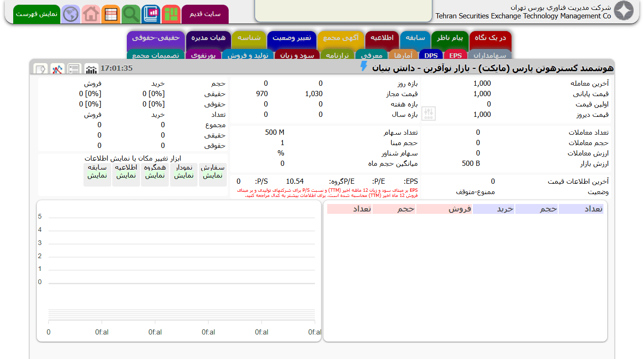Open the blue book reports icon
The image size is (644, 359).
[151, 14]
